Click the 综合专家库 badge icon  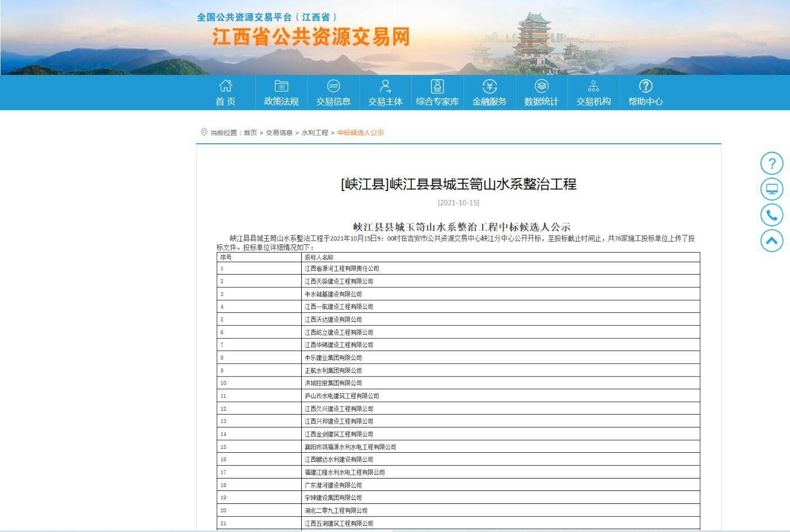(x=437, y=86)
